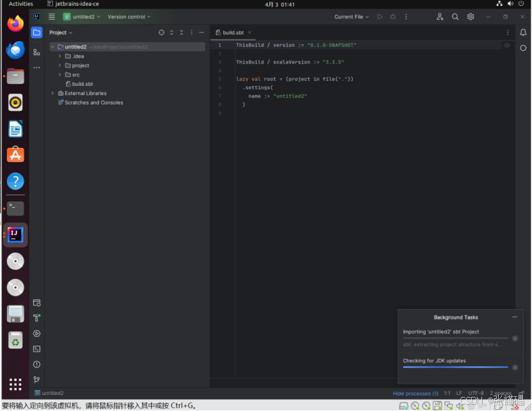Screen dimensions: 532x411
Task: Collapse All nodes in Project panel
Action: point(181,32)
